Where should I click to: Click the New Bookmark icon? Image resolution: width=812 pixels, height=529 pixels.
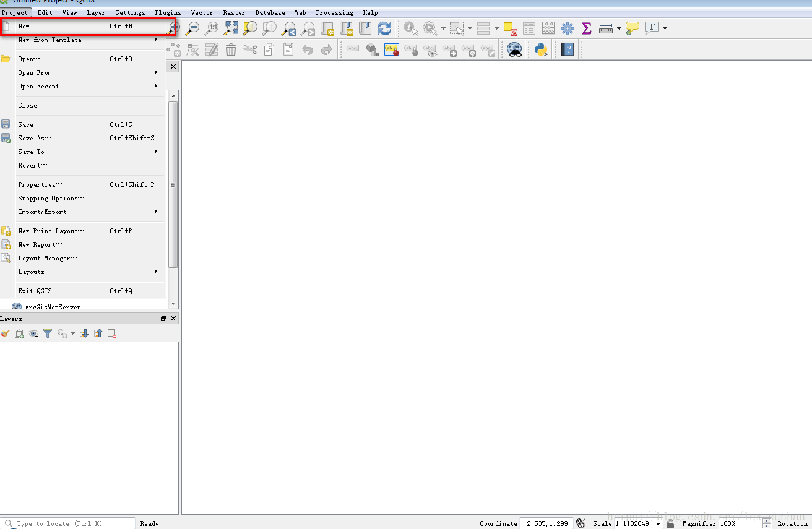(x=346, y=28)
